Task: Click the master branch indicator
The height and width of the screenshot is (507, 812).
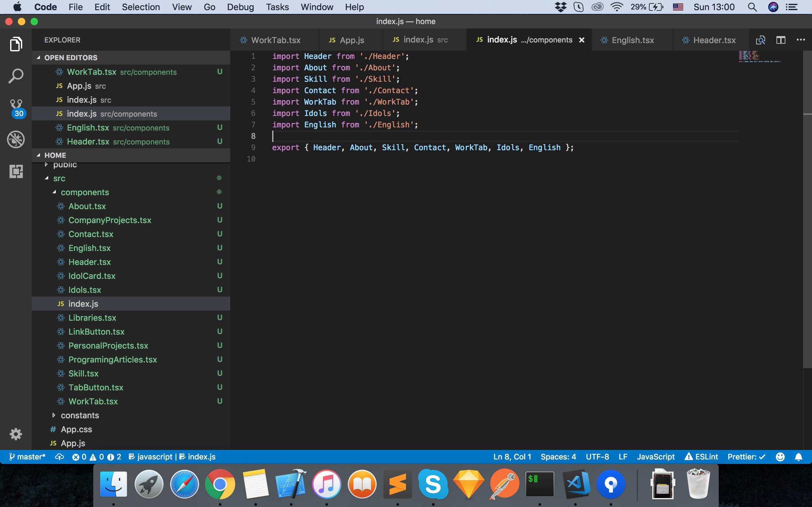Action: pyautogui.click(x=28, y=457)
